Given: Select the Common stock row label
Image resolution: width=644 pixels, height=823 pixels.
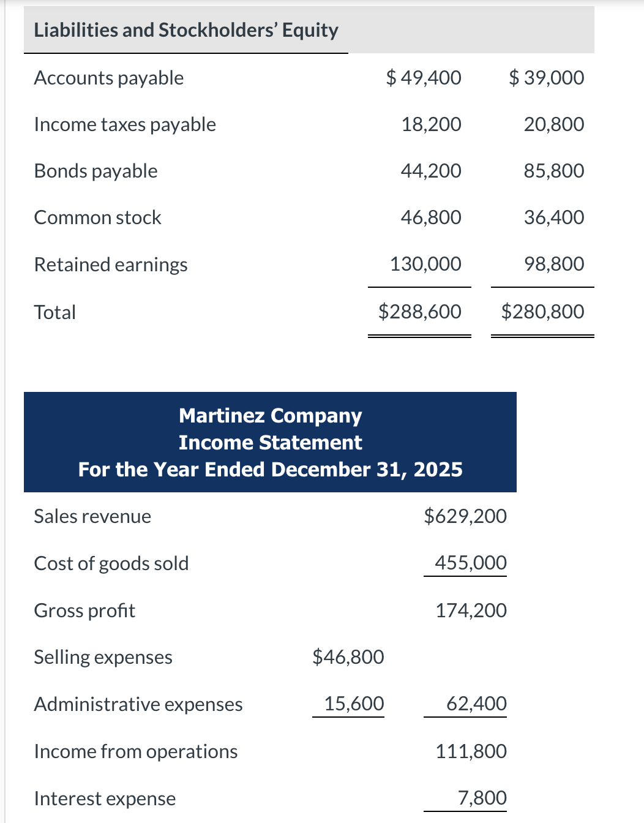Looking at the screenshot, I should point(98,217).
